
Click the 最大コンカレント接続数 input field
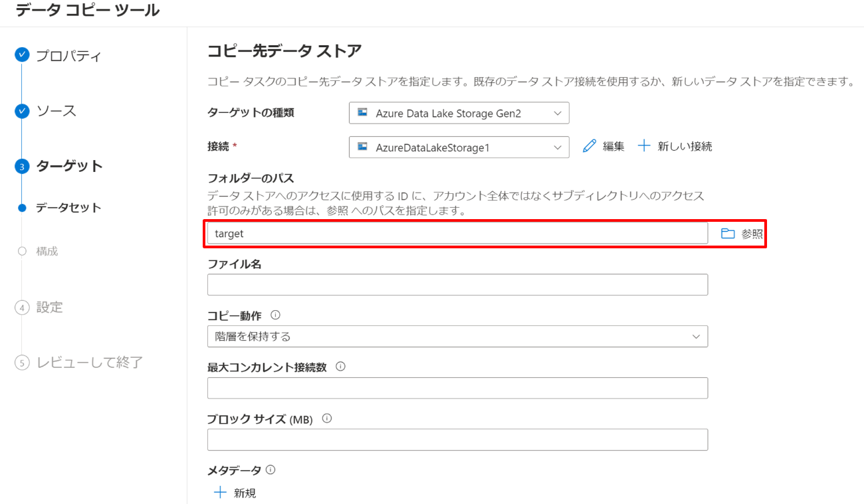457,388
